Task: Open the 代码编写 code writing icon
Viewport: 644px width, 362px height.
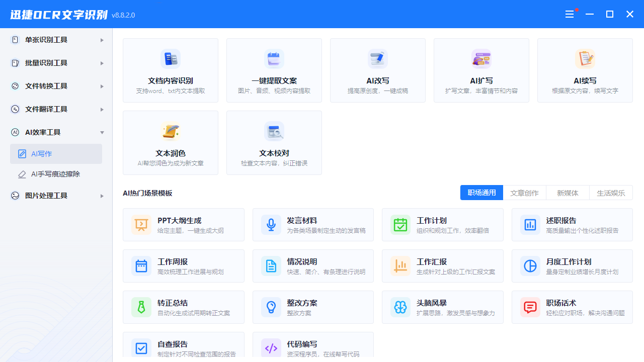Action: (271, 348)
